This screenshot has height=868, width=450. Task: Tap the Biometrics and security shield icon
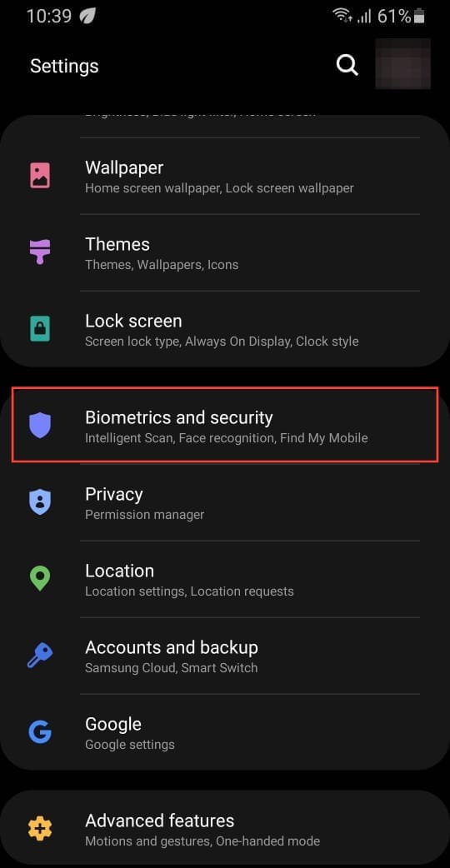click(40, 425)
